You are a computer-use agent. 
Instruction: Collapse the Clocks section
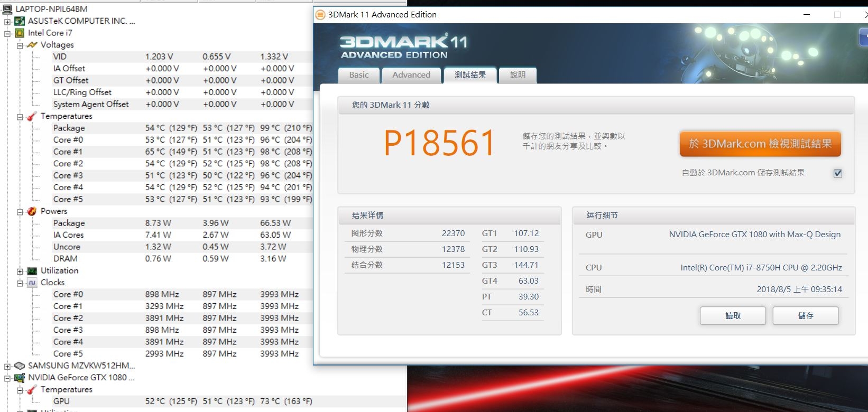pos(20,283)
